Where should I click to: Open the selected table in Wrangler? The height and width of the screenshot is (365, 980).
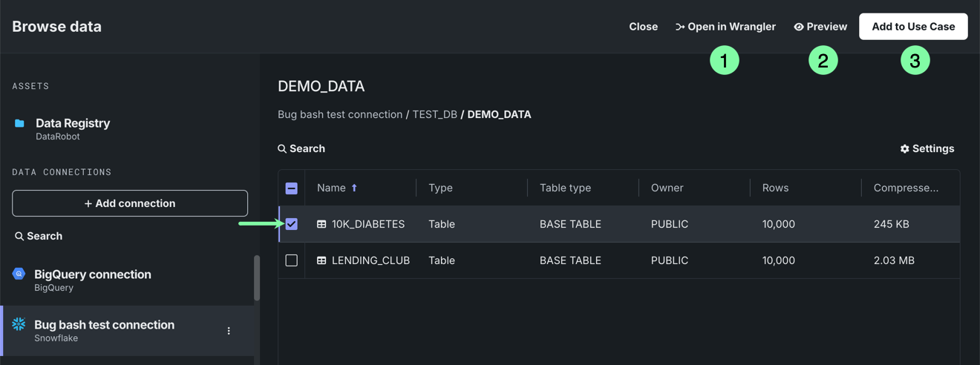(x=725, y=27)
